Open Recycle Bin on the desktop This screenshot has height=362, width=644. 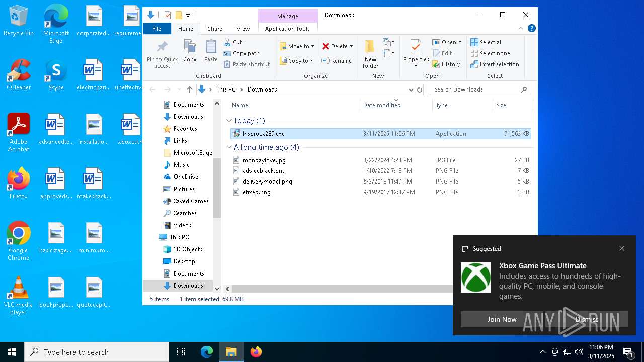pos(19,21)
